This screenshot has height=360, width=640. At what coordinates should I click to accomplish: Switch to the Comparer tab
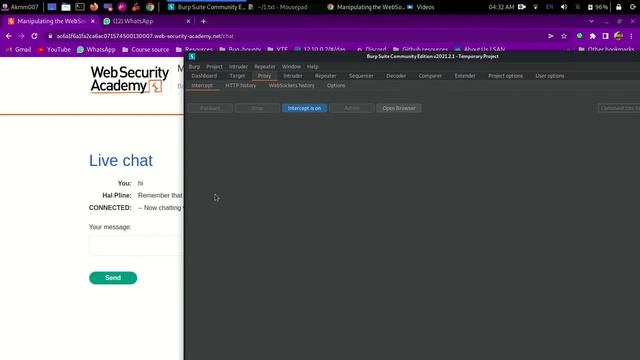pyautogui.click(x=430, y=76)
